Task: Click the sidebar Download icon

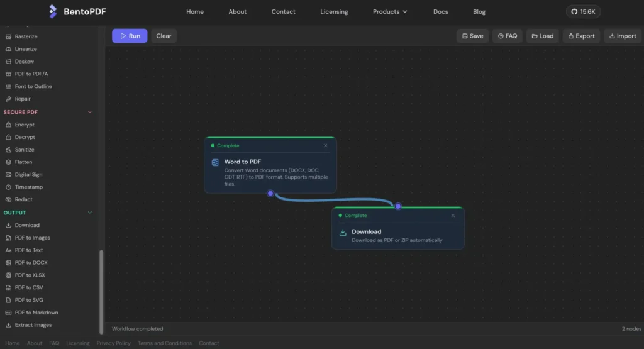Action: (x=8, y=225)
